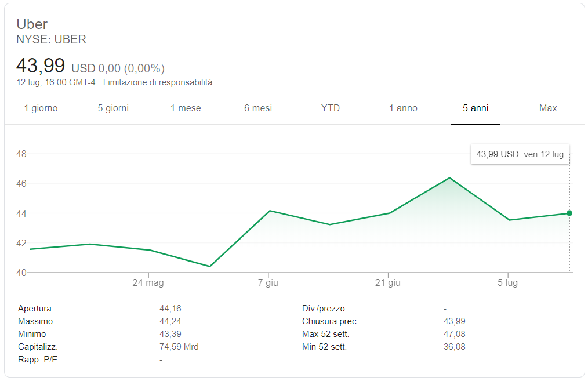This screenshot has height=381, width=588.
Task: Show the "6 mesi" chart range
Action: tap(258, 108)
